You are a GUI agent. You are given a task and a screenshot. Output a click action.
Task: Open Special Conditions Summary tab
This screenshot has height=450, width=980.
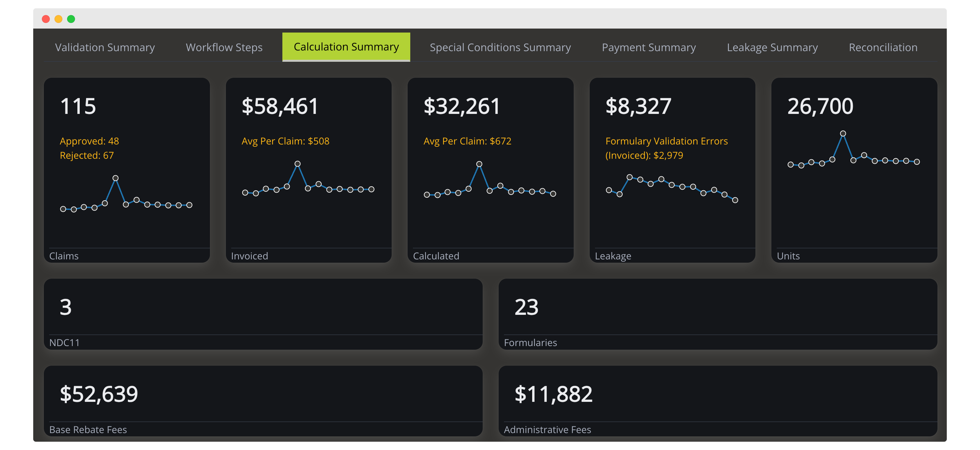click(x=500, y=47)
